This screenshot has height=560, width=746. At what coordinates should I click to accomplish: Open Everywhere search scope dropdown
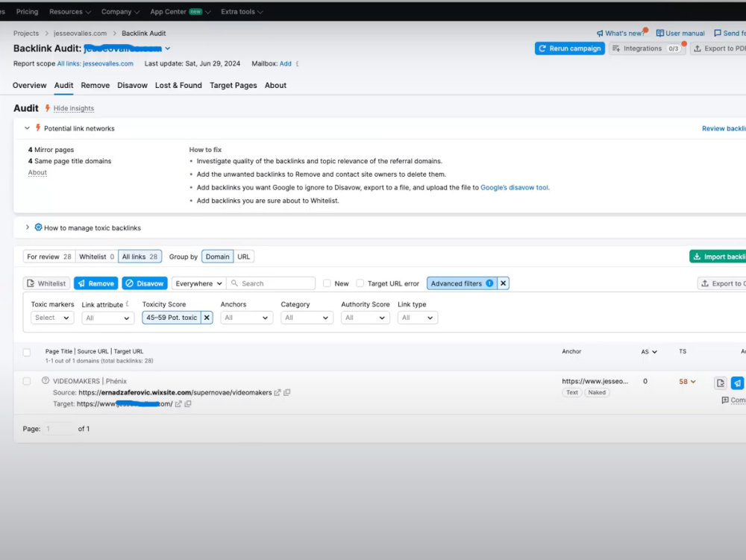tap(199, 283)
